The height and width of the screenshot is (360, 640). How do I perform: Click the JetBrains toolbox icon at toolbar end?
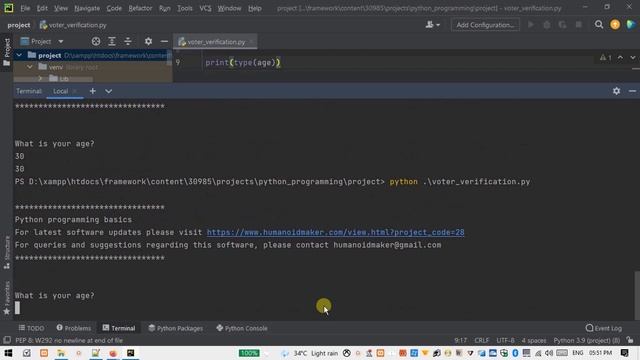click(631, 25)
